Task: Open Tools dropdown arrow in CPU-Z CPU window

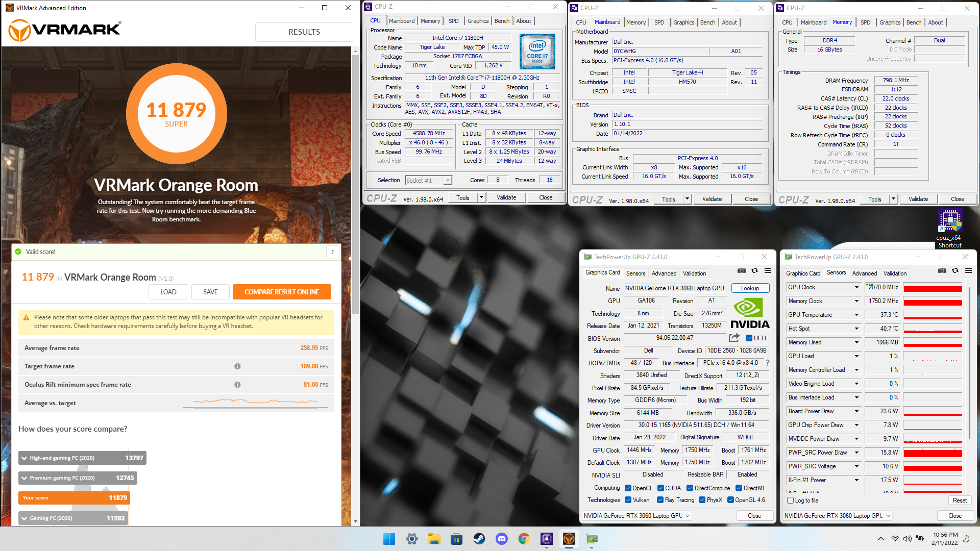Action: pos(481,197)
